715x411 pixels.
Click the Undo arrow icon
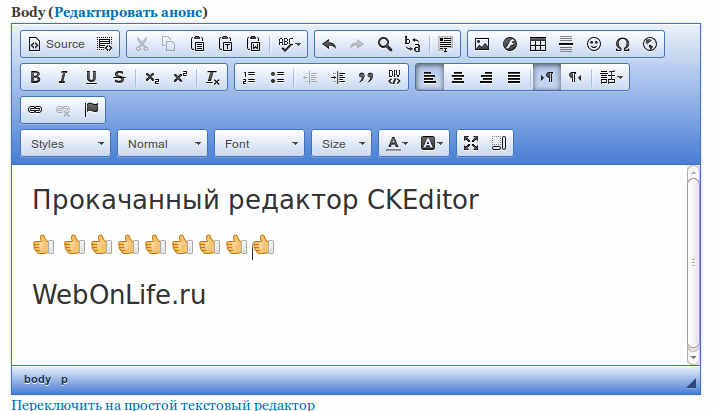coord(329,44)
